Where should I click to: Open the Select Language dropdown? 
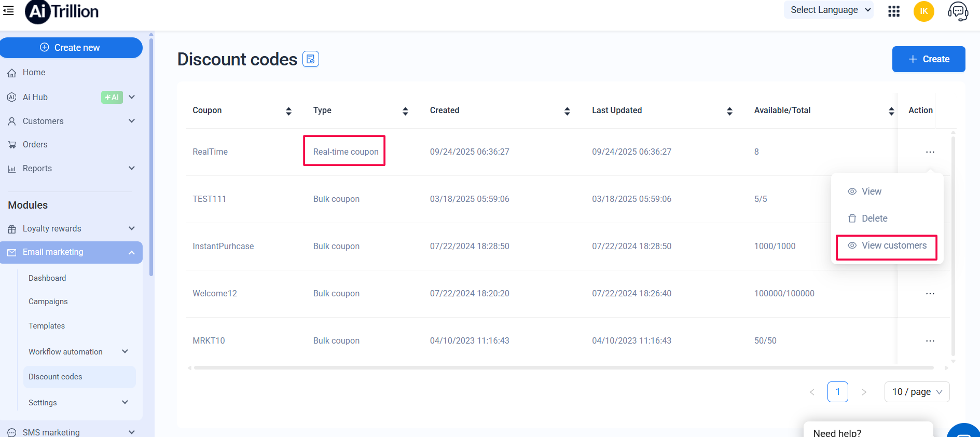(x=829, y=10)
